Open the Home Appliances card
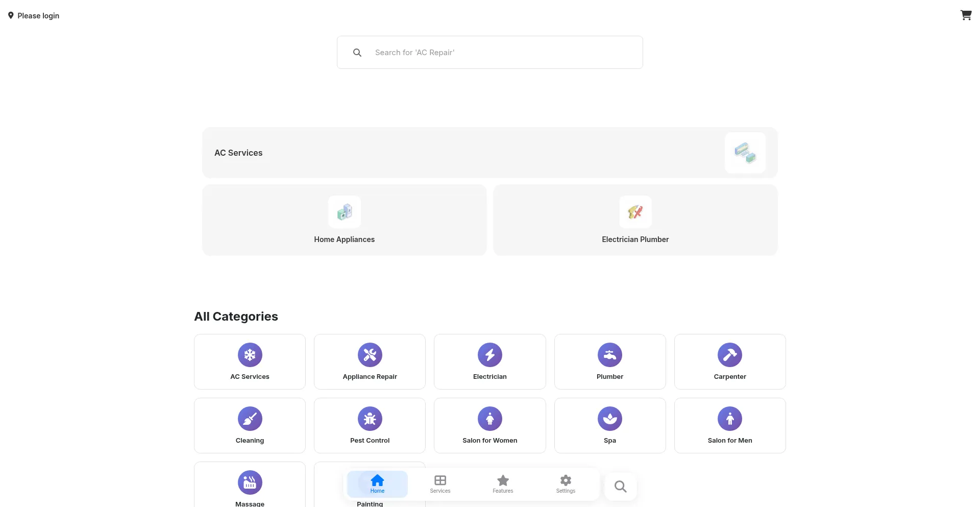Viewport: 980px width, 507px height. (344, 220)
